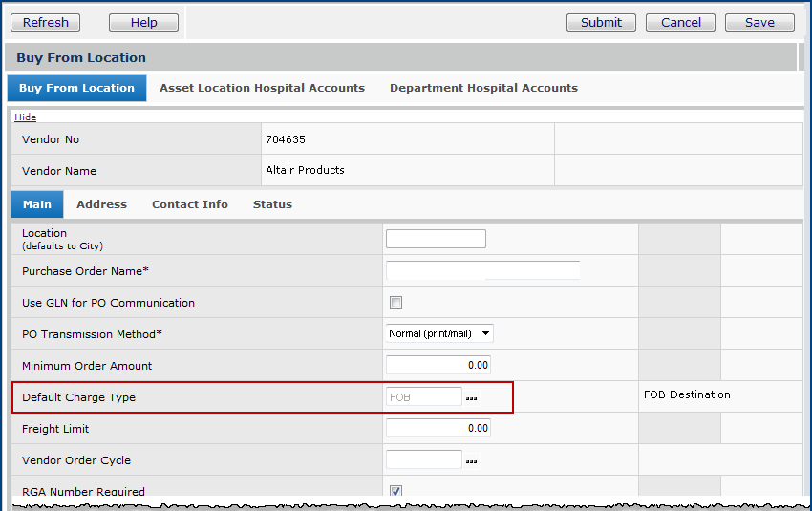This screenshot has width=812, height=511.
Task: Open Contact Info tab
Action: [x=189, y=204]
